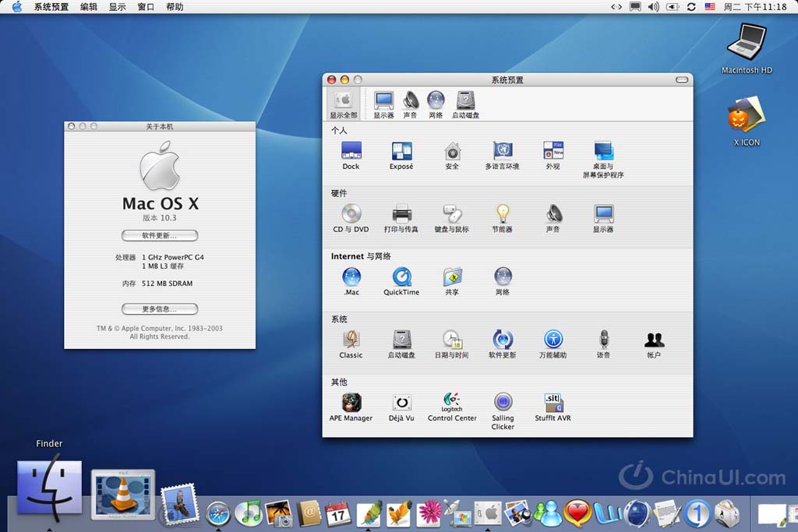
Task: Open iPhoto from the Dock
Action: point(278,513)
